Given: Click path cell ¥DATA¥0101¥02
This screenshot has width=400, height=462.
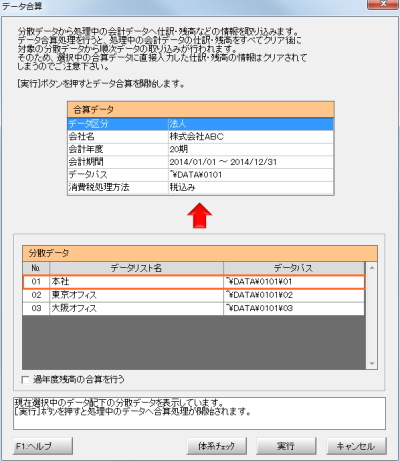Looking at the screenshot, I should 294,295.
